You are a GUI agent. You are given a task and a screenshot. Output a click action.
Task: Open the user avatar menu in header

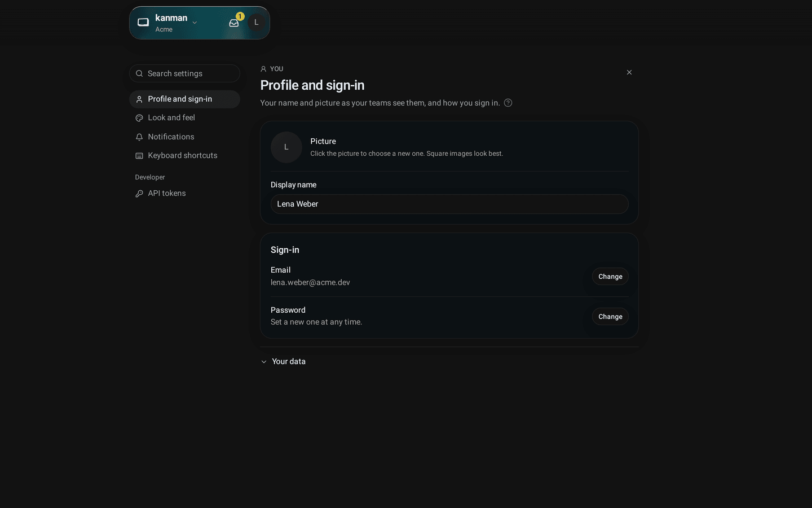(257, 23)
